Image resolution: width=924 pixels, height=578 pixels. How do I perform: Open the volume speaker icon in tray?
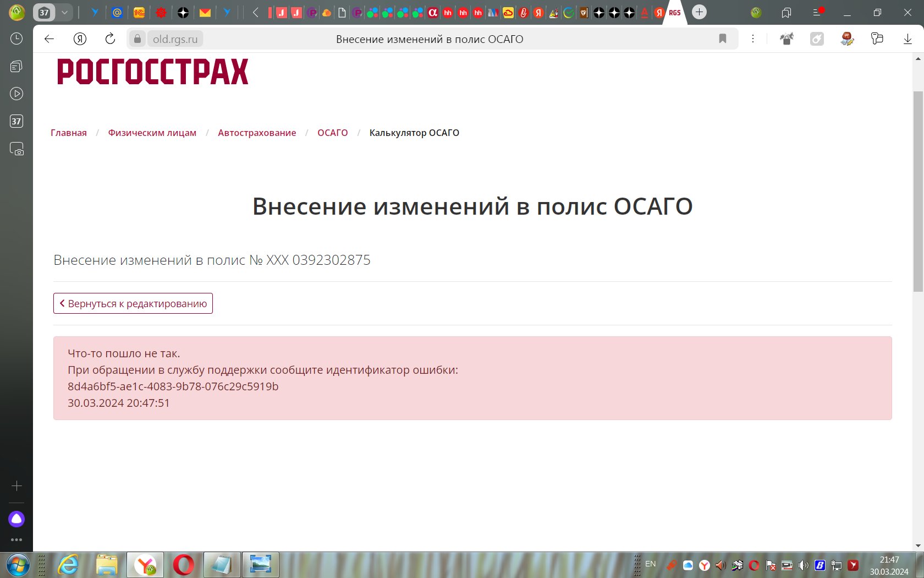[804, 565]
